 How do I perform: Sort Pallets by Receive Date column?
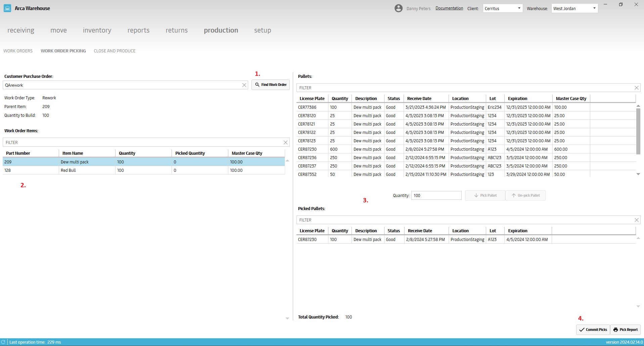click(x=426, y=98)
